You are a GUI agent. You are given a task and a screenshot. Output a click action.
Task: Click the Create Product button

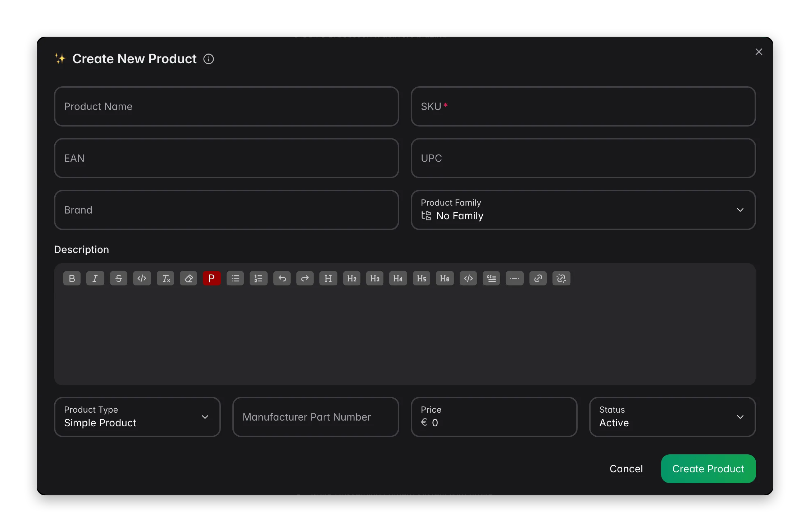708,469
